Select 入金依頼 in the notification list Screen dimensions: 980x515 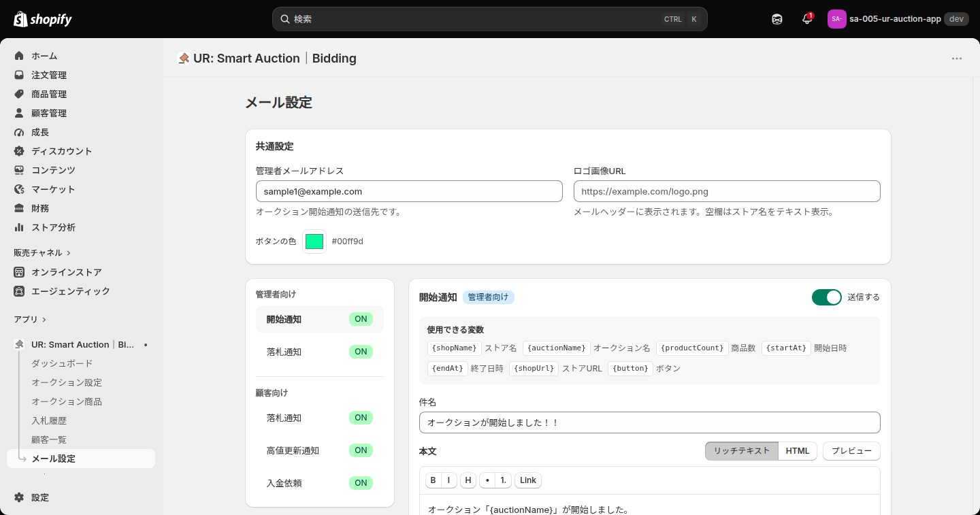[320, 483]
